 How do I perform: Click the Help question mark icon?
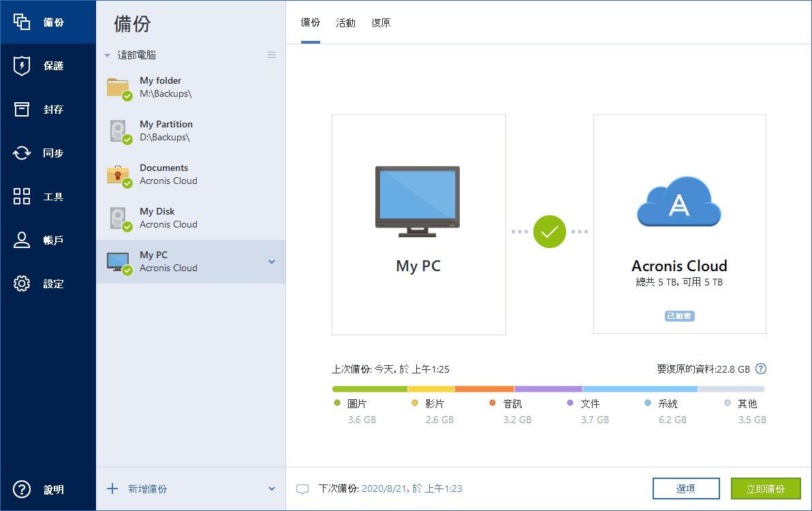pos(22,489)
